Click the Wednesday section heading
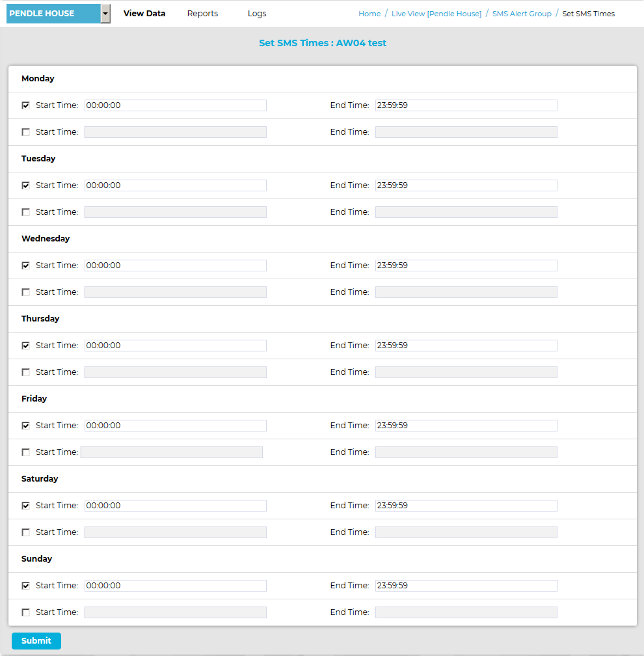This screenshot has width=644, height=656. (46, 238)
